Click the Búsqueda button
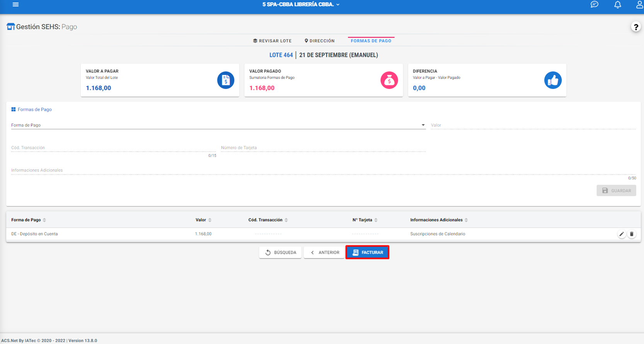Viewport: 644px width, 344px height. 280,252
